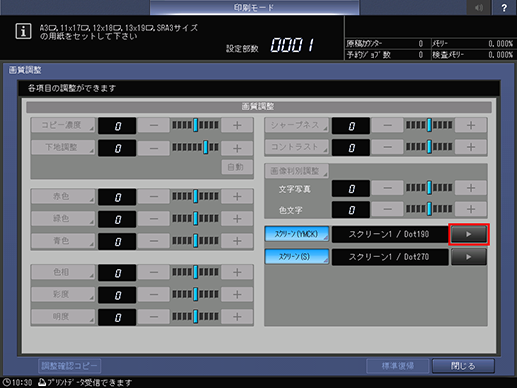Open the 明度 setting button
517x388 pixels.
click(x=63, y=316)
